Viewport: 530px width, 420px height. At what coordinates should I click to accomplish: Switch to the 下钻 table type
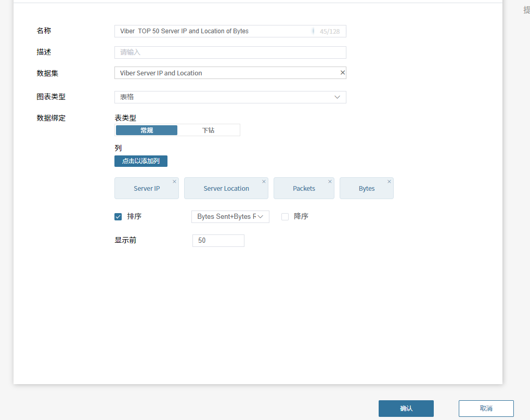[208, 130]
